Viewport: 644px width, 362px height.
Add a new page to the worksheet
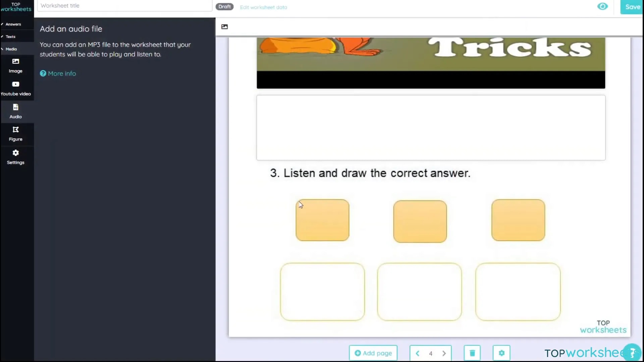[x=373, y=353]
